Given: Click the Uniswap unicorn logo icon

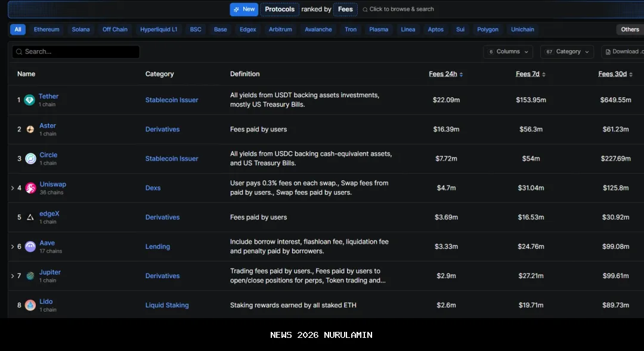Looking at the screenshot, I should click(x=30, y=188).
